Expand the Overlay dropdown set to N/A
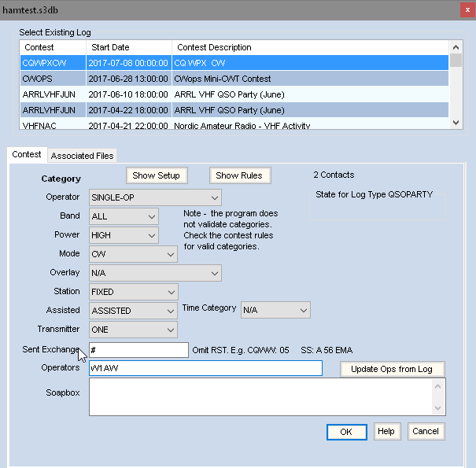The width and height of the screenshot is (476, 468). [155, 273]
